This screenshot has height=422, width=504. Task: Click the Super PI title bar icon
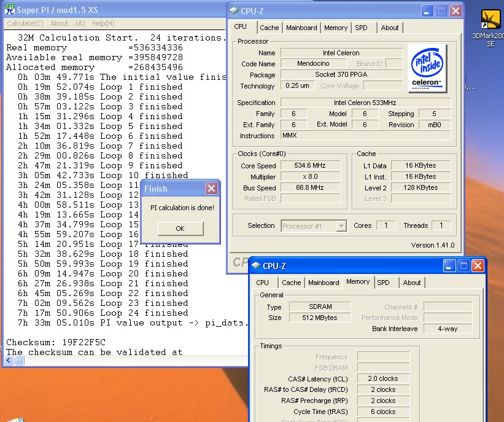click(x=10, y=9)
